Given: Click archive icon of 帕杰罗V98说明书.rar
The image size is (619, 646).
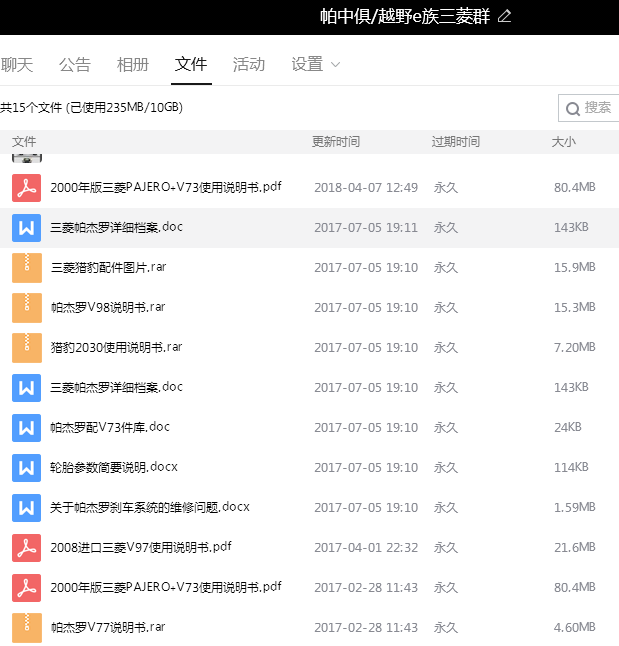Looking at the screenshot, I should pyautogui.click(x=26, y=308).
